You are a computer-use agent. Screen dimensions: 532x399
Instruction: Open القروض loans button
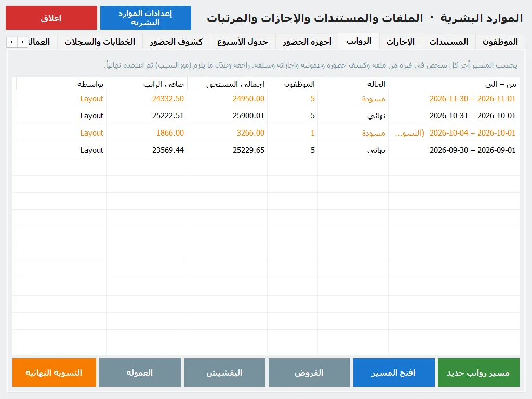pyautogui.click(x=309, y=373)
